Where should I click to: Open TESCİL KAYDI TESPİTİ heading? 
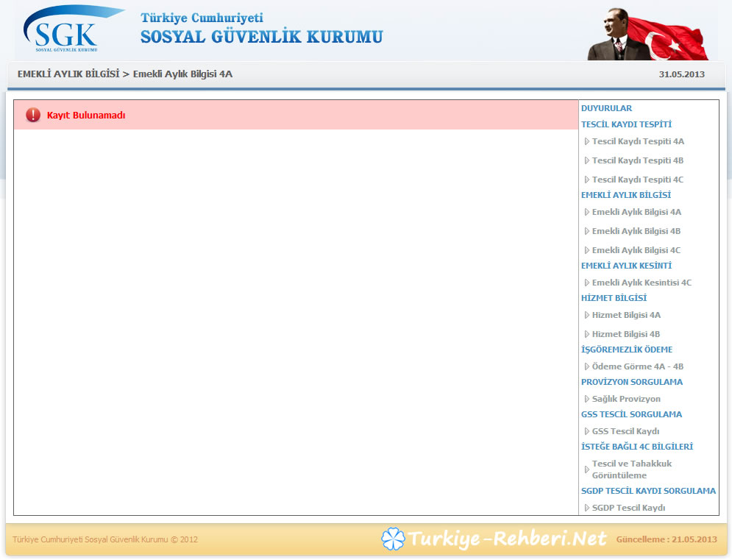pos(626,124)
